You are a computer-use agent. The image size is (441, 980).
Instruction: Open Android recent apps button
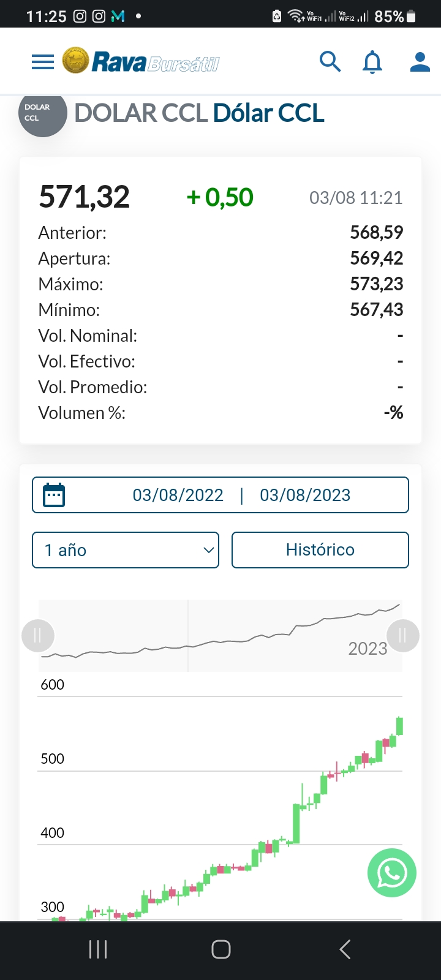tap(98, 949)
